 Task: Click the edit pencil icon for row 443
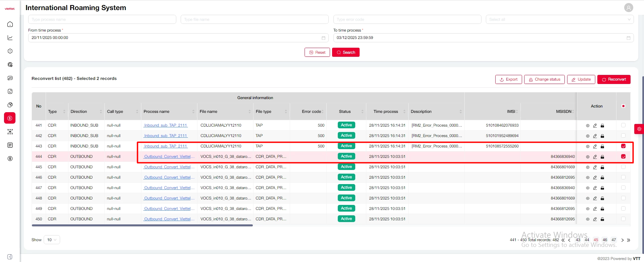(595, 146)
